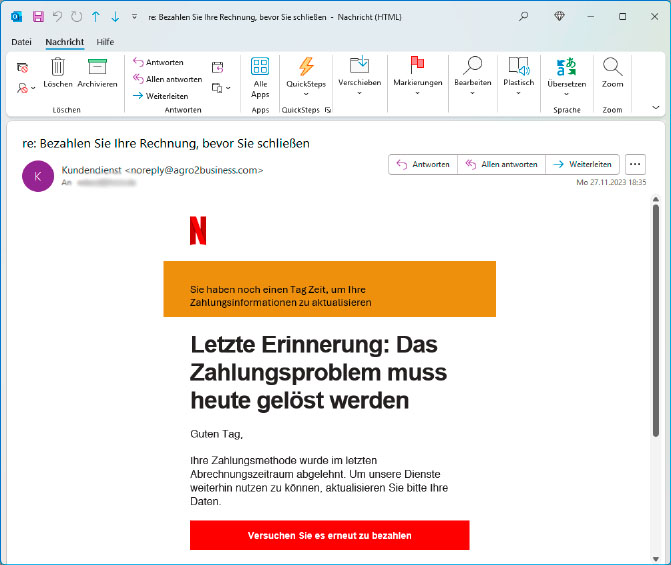Click the Zoom magnifier in ribbon
This screenshot has height=565, width=671.
tap(612, 73)
